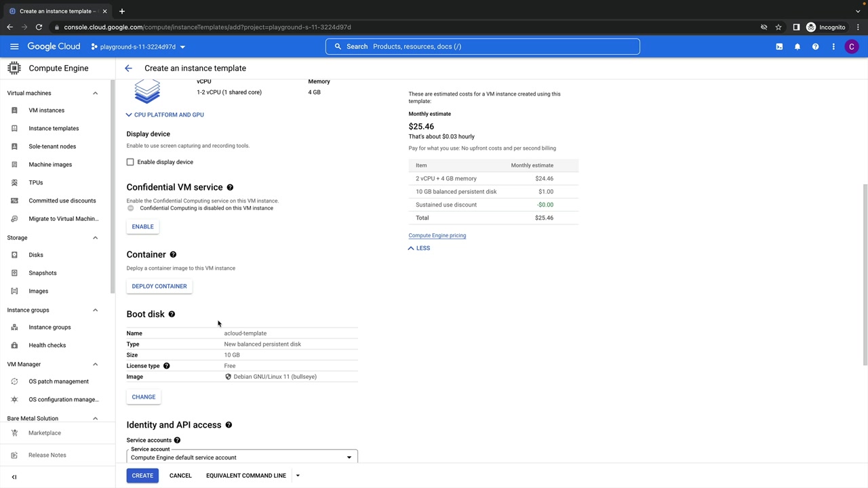Open Instance templates in sidebar
Viewport: 868px width, 488px height.
[x=54, y=129]
